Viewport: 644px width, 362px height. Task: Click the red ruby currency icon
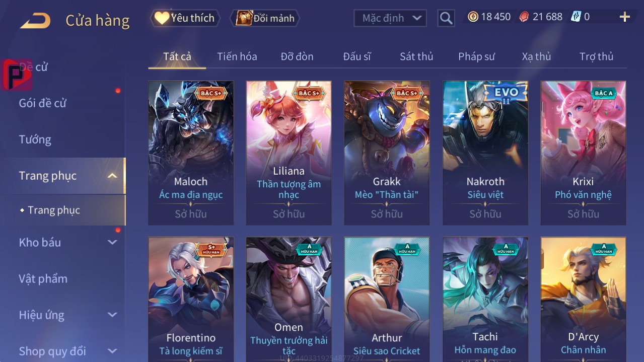tap(524, 17)
